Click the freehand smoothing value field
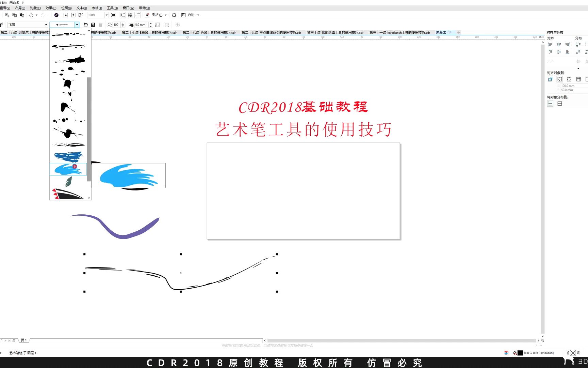 point(116,25)
